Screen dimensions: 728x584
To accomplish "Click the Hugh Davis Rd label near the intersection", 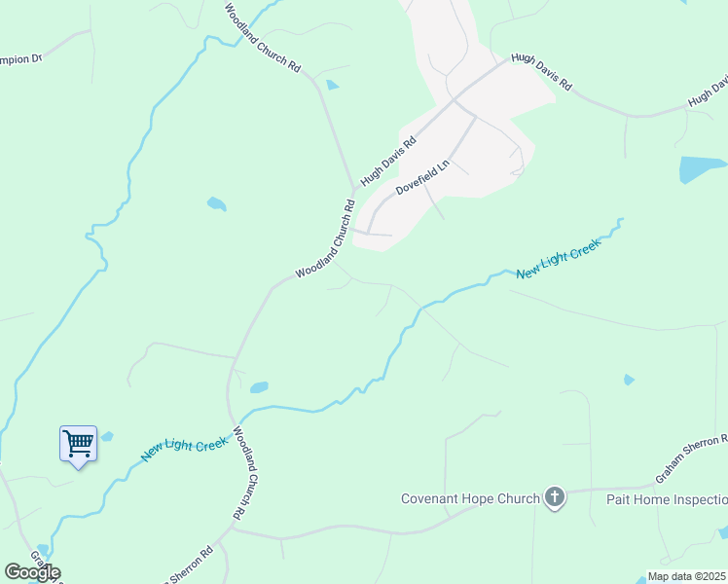I will coord(388,162).
